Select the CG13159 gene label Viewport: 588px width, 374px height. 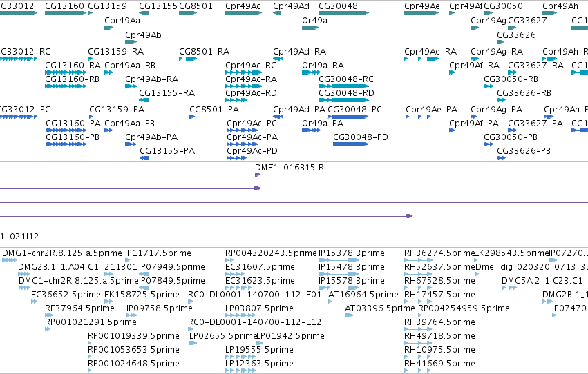pos(107,6)
